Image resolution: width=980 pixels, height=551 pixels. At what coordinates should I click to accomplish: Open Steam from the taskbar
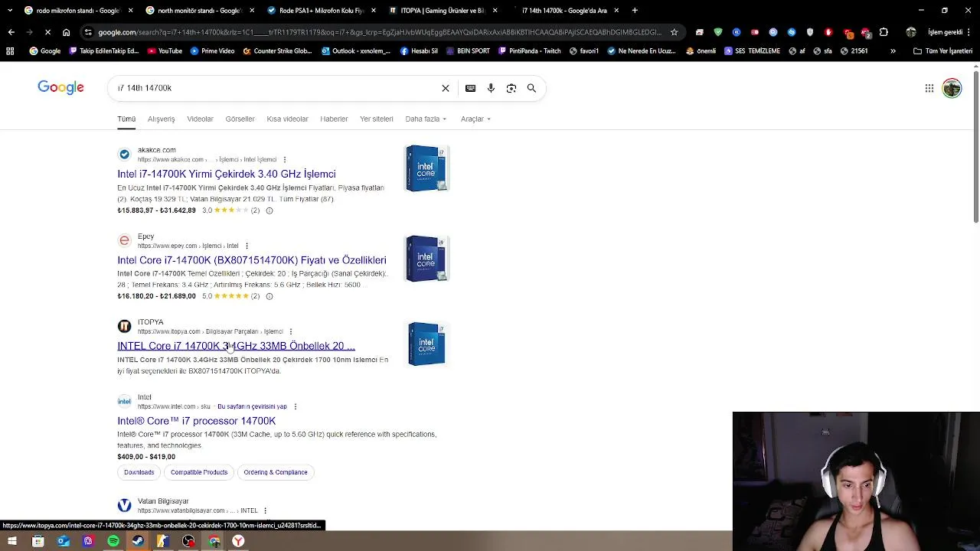(x=138, y=541)
